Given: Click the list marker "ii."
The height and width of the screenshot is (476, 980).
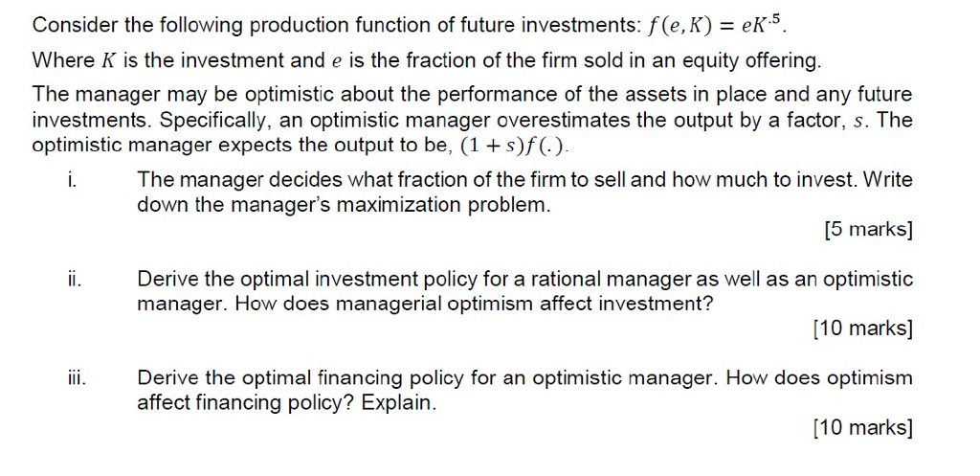Looking at the screenshot, I should pos(75,279).
